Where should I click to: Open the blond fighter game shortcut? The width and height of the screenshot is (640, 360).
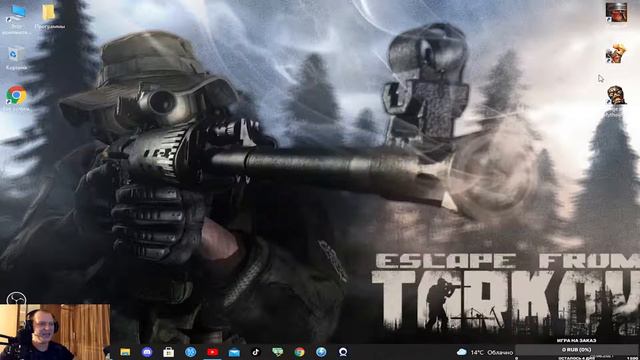(x=615, y=53)
